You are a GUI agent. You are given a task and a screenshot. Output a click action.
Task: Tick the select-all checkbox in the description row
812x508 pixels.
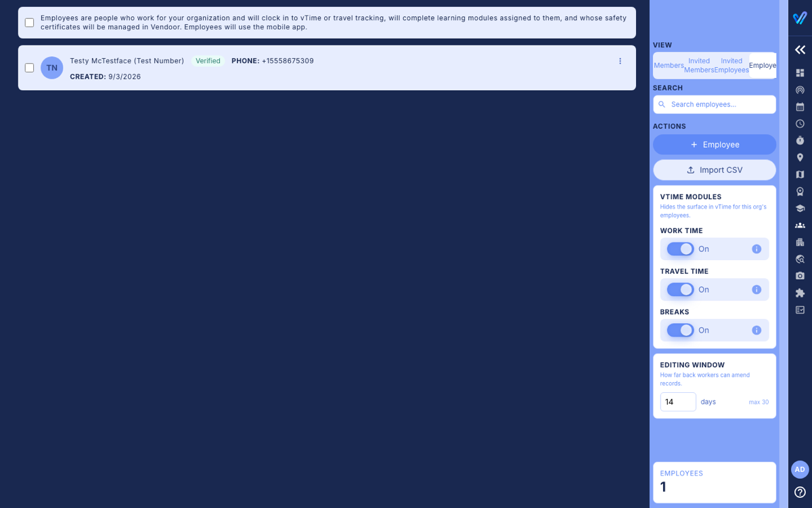[29, 22]
